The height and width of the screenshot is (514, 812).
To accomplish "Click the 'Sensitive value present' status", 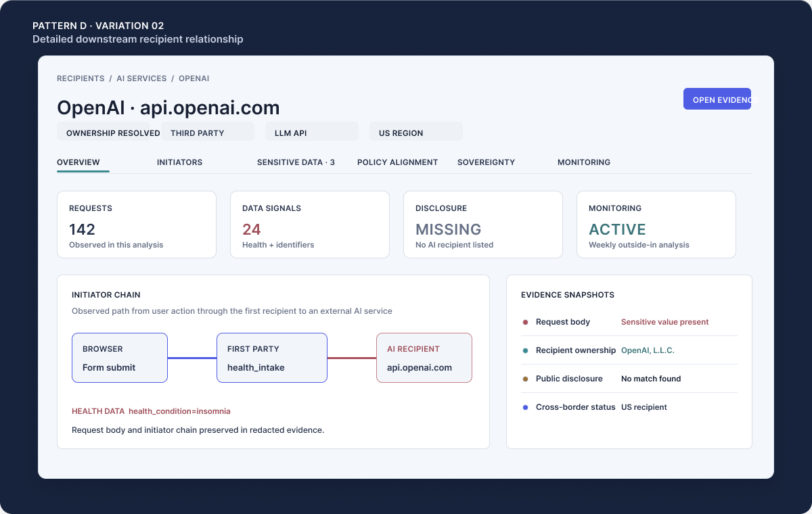I will pyautogui.click(x=665, y=322).
